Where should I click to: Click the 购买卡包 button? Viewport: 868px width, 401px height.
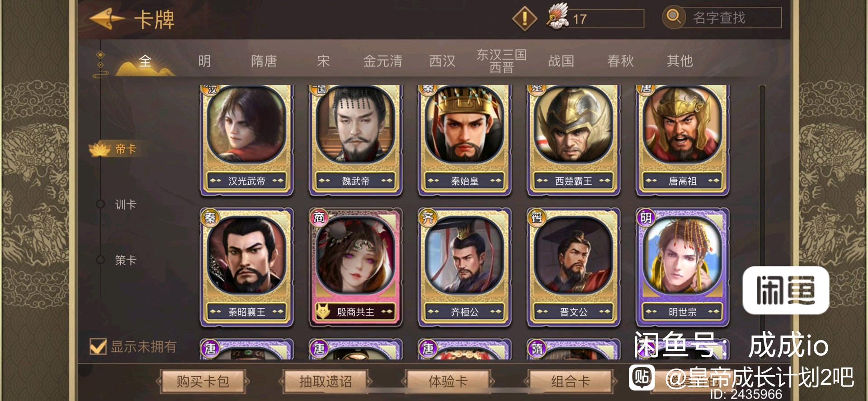(203, 382)
